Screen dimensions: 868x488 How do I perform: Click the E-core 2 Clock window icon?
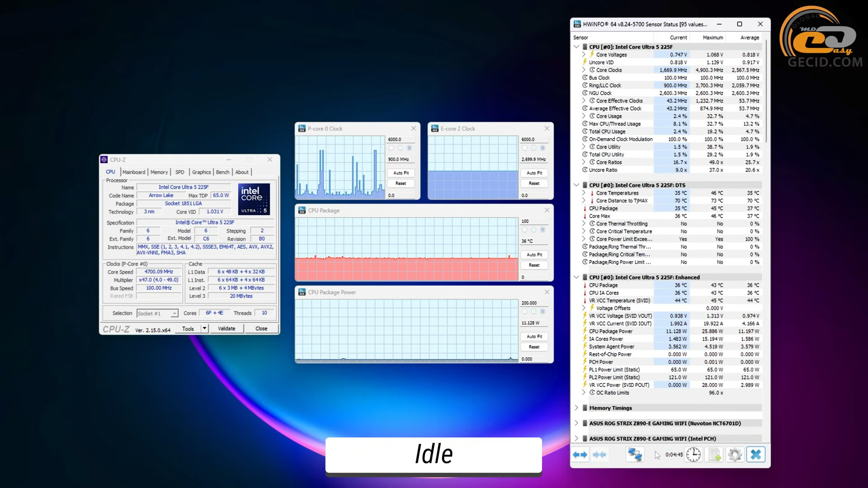tap(435, 129)
